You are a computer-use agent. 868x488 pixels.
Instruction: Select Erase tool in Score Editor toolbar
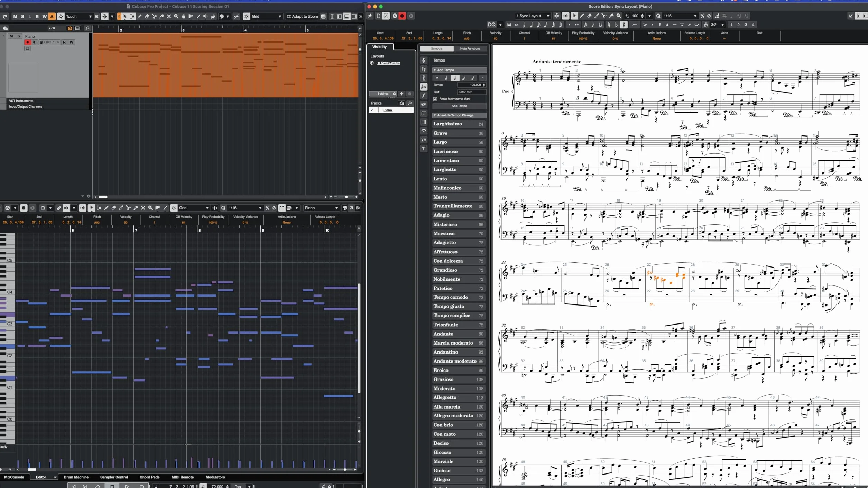click(589, 16)
